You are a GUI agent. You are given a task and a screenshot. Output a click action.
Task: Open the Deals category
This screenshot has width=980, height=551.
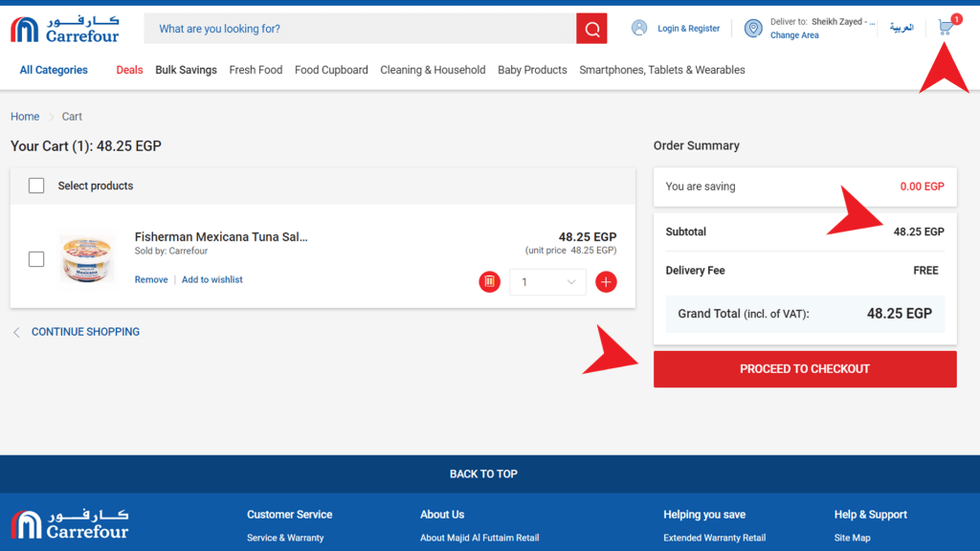(129, 70)
